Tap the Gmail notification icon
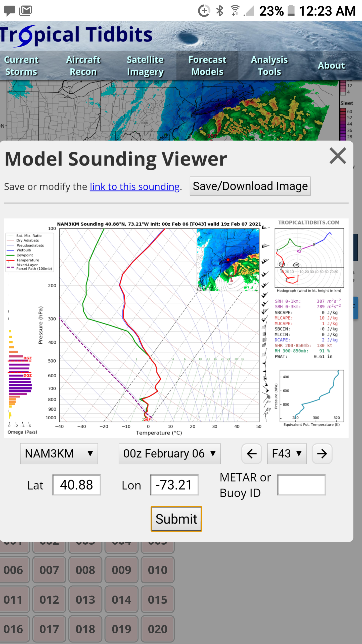The height and width of the screenshot is (644, 362). pyautogui.click(x=25, y=11)
